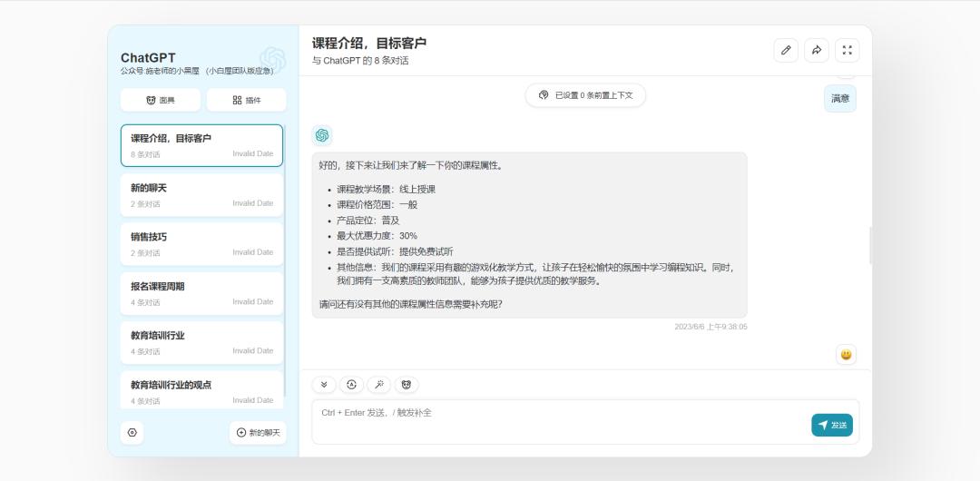This screenshot has height=481, width=980.
Task: Click the double-chevron scroll-to-bottom icon
Action: coord(324,385)
